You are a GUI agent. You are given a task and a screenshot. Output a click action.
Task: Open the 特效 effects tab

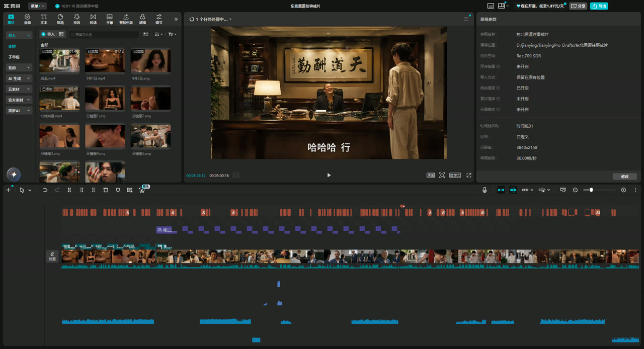76,19
